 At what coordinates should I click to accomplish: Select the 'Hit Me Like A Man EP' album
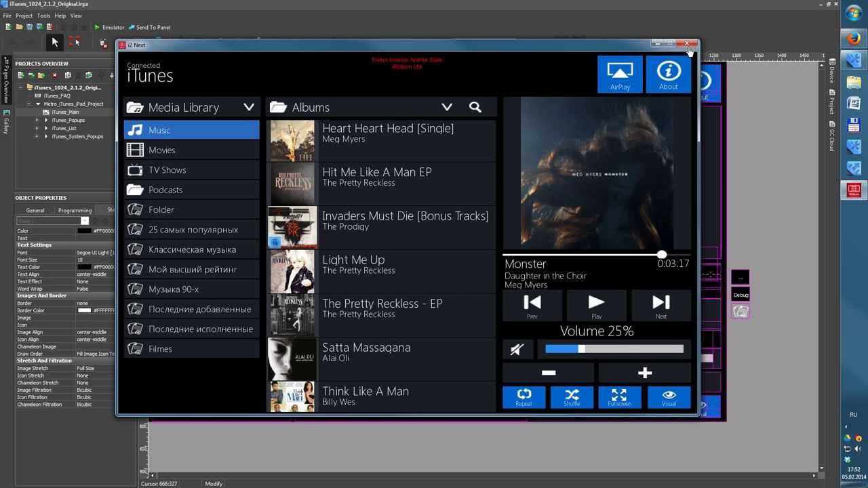click(x=382, y=184)
